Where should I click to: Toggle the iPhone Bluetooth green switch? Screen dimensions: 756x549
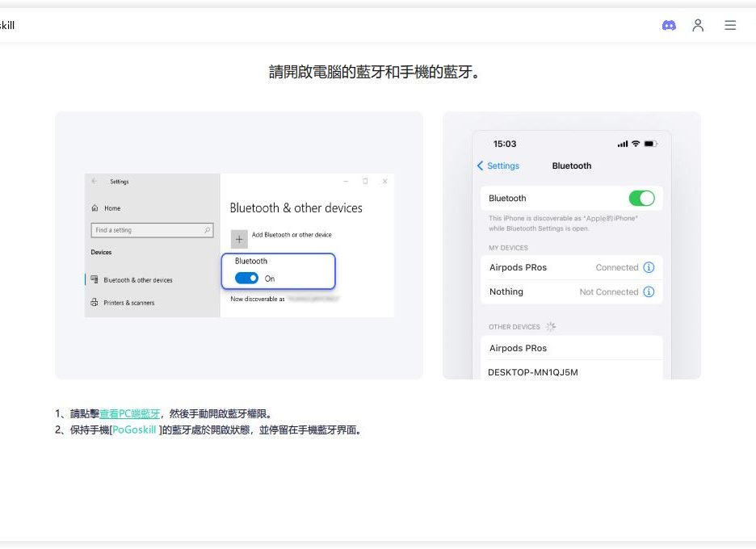pos(641,198)
